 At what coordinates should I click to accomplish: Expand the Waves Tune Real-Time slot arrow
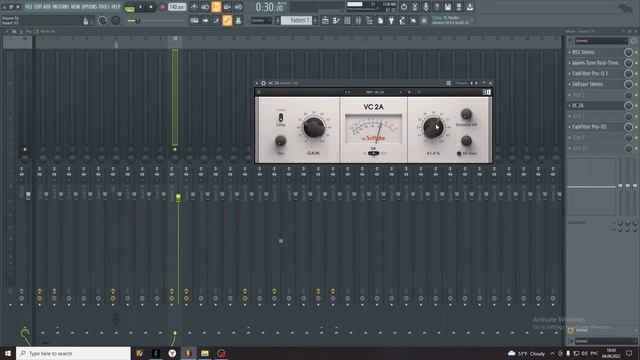(x=570, y=63)
